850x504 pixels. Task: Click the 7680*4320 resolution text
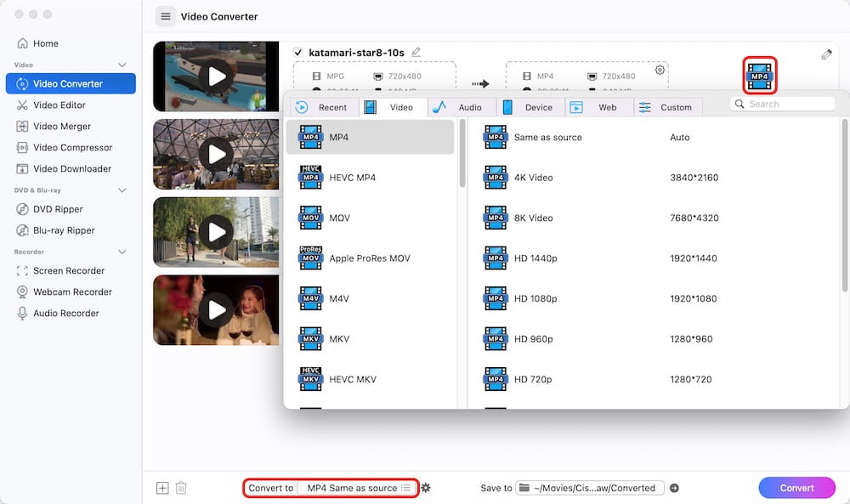[x=694, y=218]
